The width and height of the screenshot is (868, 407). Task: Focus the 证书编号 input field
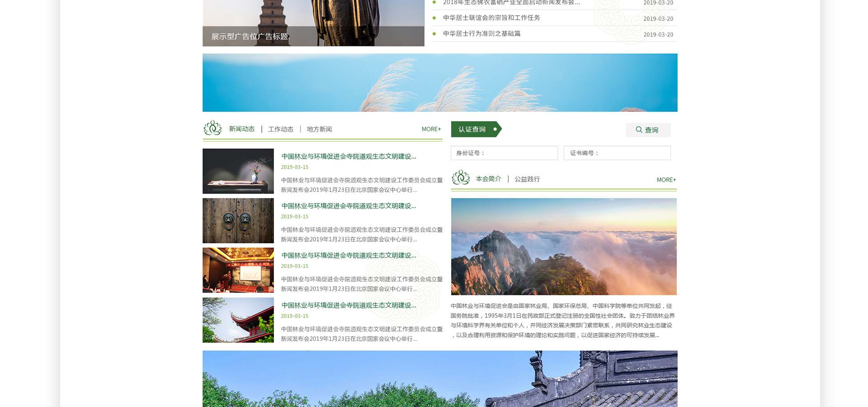point(617,153)
